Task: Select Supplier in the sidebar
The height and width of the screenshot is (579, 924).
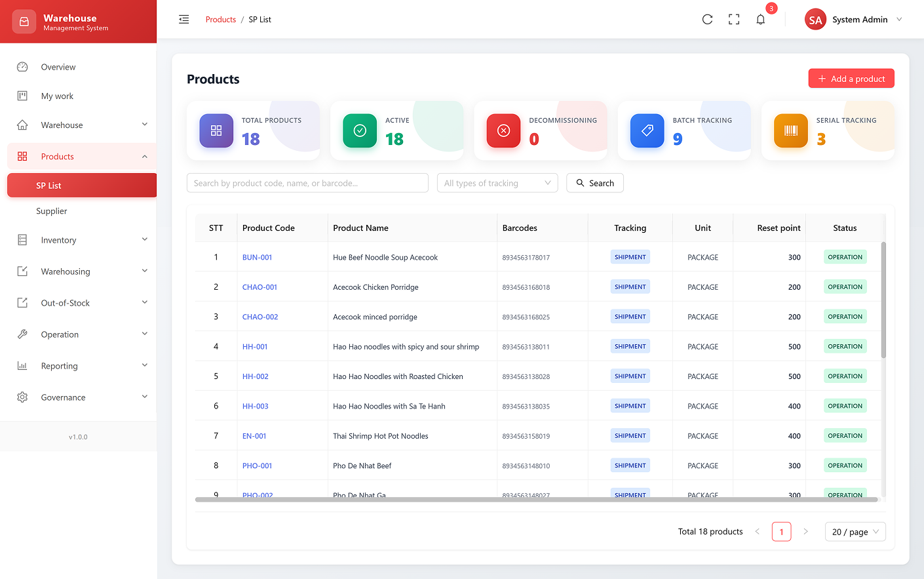Action: pos(52,211)
